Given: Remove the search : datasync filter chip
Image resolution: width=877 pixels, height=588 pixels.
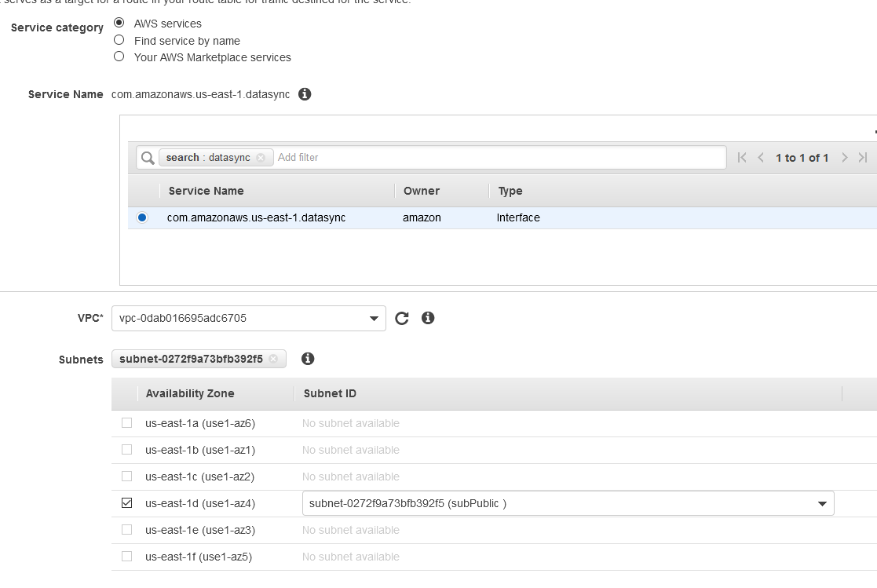Looking at the screenshot, I should (x=261, y=158).
